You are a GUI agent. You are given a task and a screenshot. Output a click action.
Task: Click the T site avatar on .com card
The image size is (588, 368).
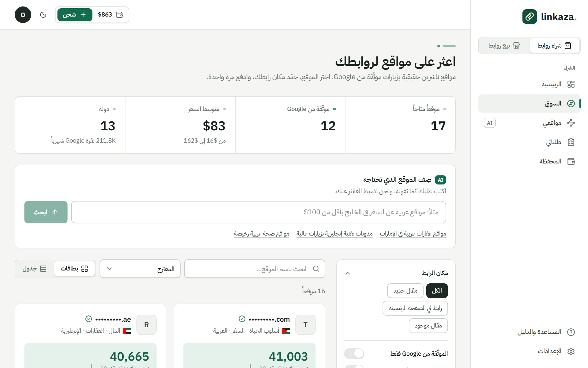click(x=305, y=325)
